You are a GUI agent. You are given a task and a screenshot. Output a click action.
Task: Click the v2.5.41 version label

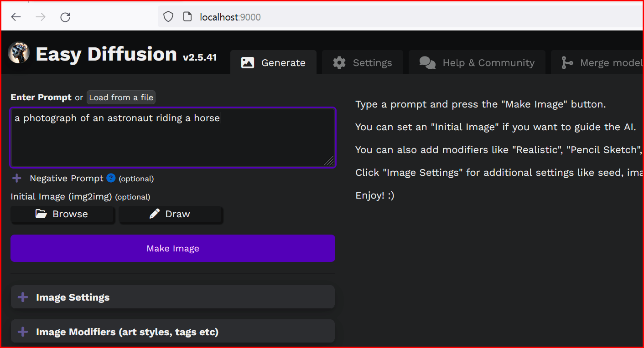[x=200, y=57]
